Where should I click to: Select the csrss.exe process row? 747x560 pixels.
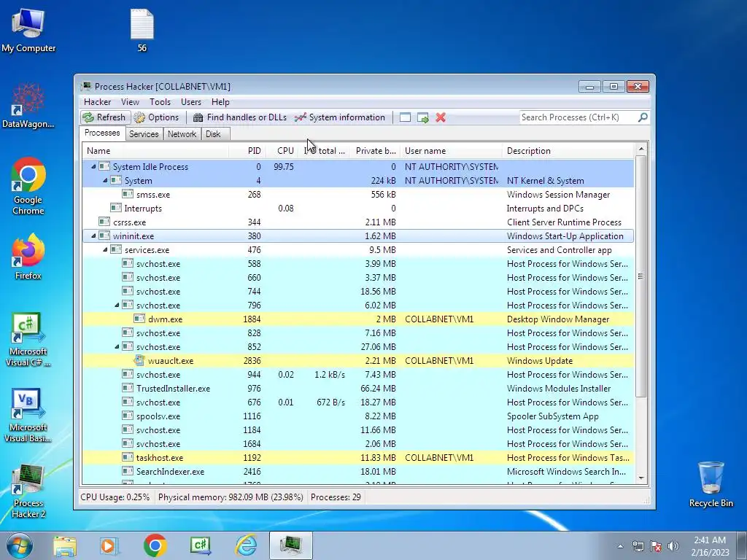(x=358, y=222)
